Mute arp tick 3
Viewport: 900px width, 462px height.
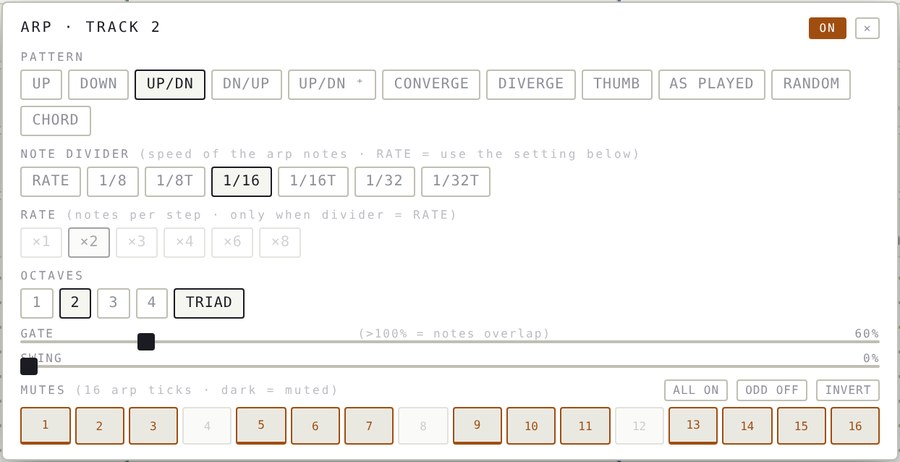153,426
